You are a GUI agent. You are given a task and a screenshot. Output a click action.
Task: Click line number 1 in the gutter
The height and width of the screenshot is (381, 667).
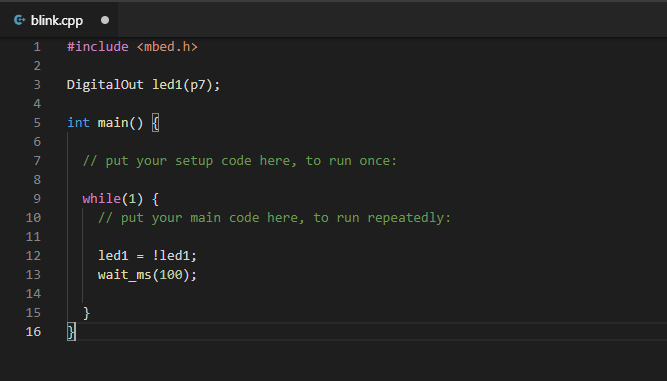(x=37, y=47)
